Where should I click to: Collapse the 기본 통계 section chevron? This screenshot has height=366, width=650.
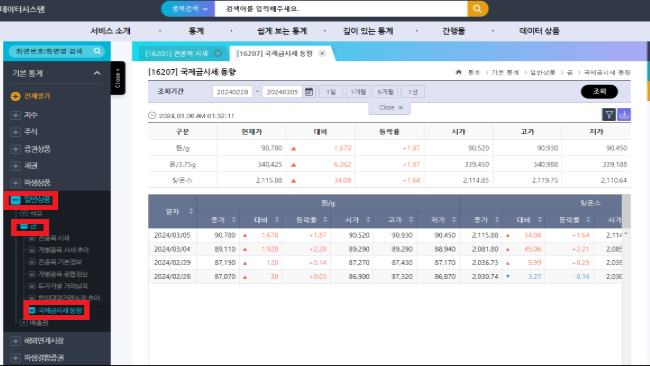[x=97, y=73]
